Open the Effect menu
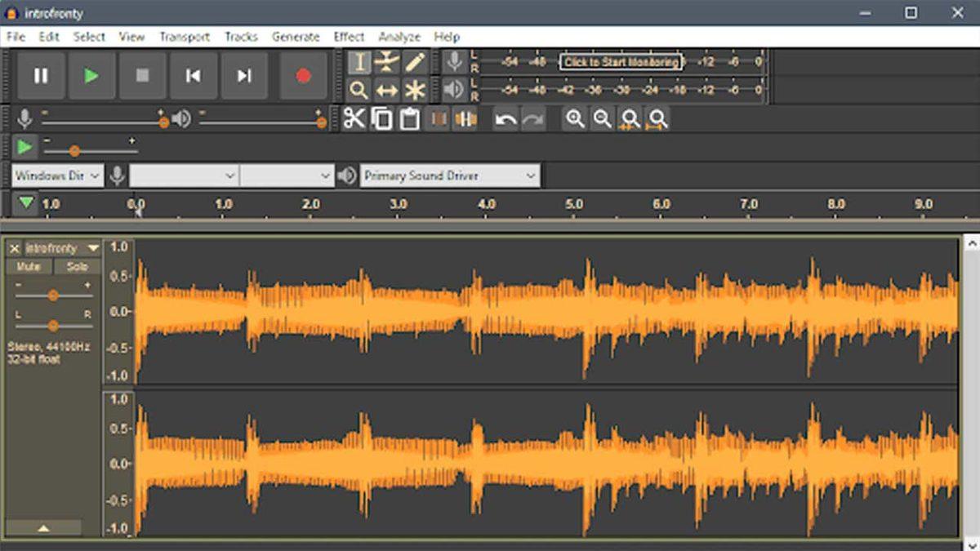This screenshot has width=980, height=551. pyautogui.click(x=349, y=37)
